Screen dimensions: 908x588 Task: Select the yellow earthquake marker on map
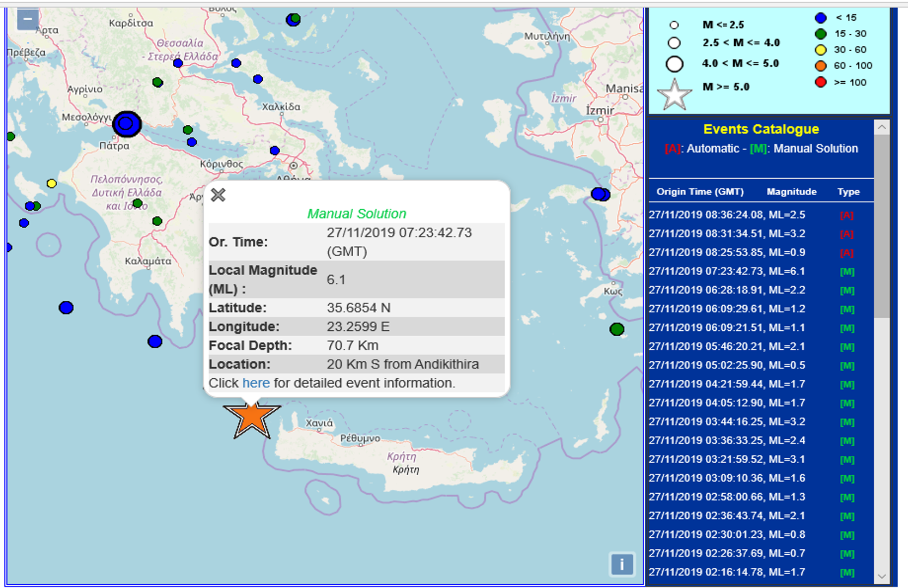pos(52,184)
